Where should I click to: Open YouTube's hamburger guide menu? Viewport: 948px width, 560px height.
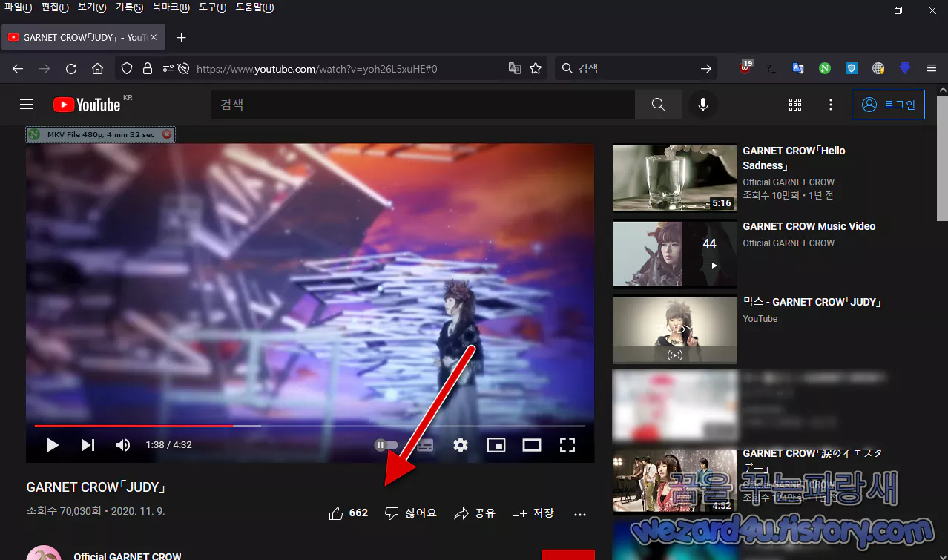(27, 105)
